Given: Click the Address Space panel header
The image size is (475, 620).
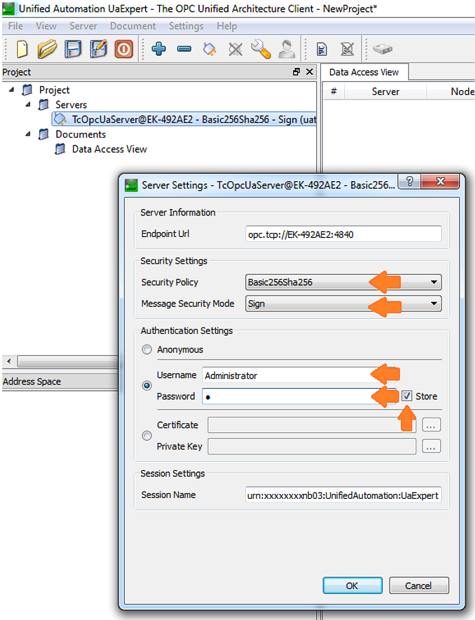Looking at the screenshot, I should (x=60, y=382).
